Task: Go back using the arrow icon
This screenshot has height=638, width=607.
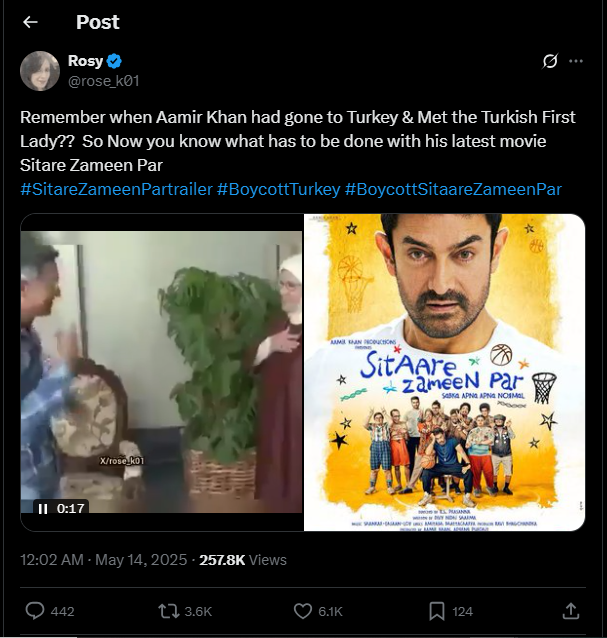Action: 30,22
